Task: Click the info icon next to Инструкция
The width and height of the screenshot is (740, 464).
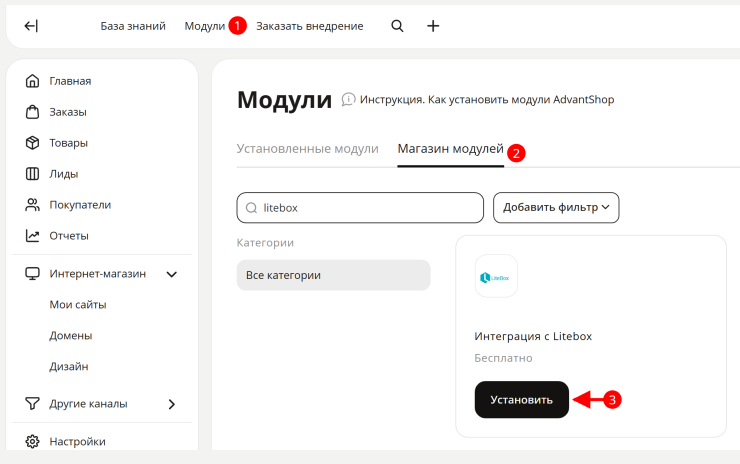Action: tap(348, 100)
